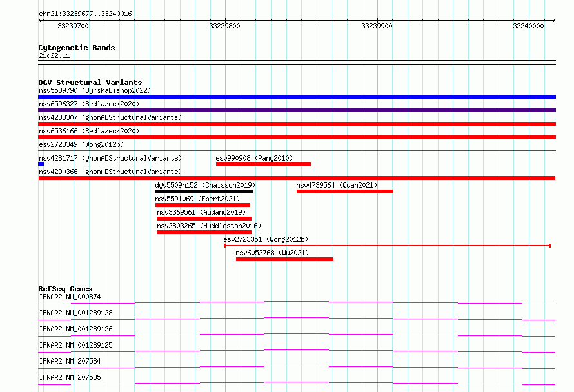Select nsv6536166 Sedlazeck2020 variant label

click(89, 131)
